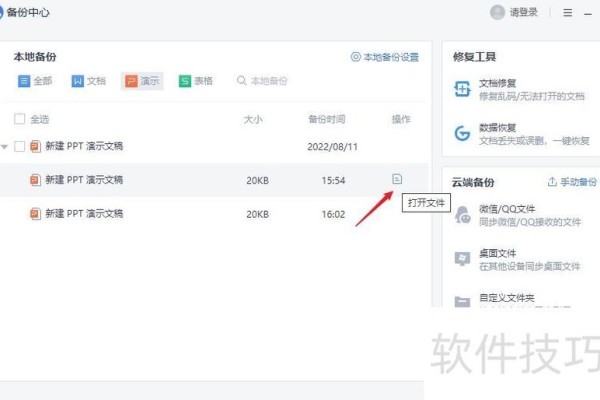Select the 演示 filter tab

[x=142, y=81]
